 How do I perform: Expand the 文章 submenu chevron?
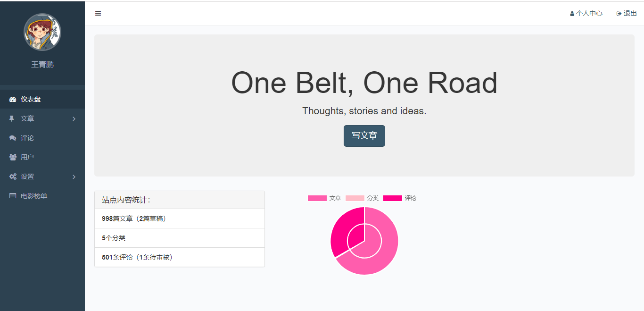(x=74, y=118)
